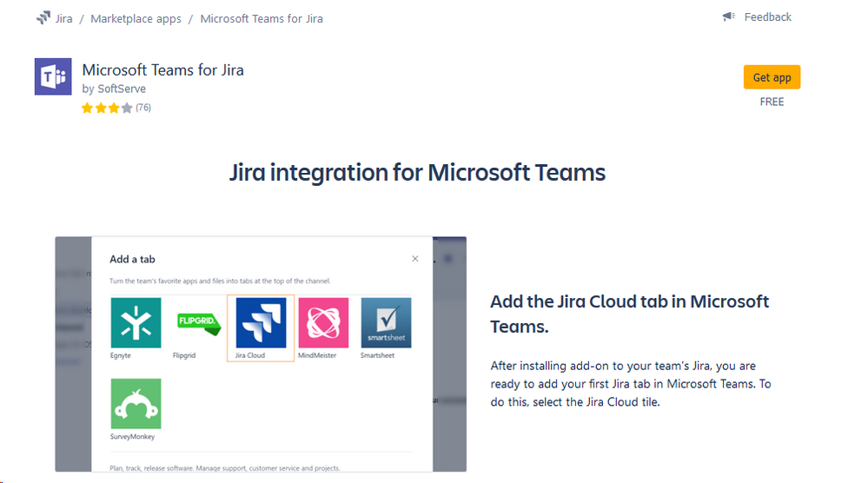Open the (76) reviews count
The image size is (868, 483).
coord(143,108)
